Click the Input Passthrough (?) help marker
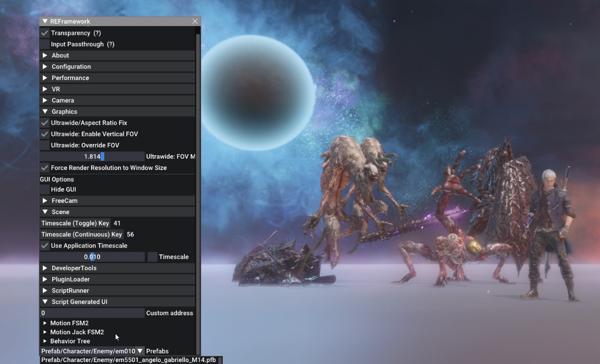Image resolution: width=600 pixels, height=364 pixels. (x=111, y=44)
